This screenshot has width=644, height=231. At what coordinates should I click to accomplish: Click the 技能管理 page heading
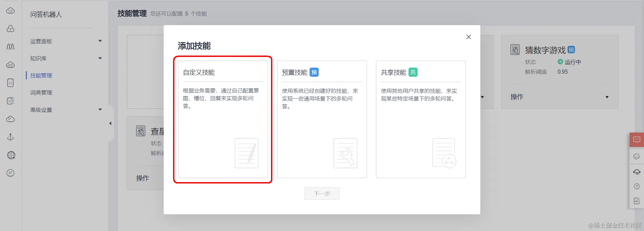pyautogui.click(x=132, y=13)
